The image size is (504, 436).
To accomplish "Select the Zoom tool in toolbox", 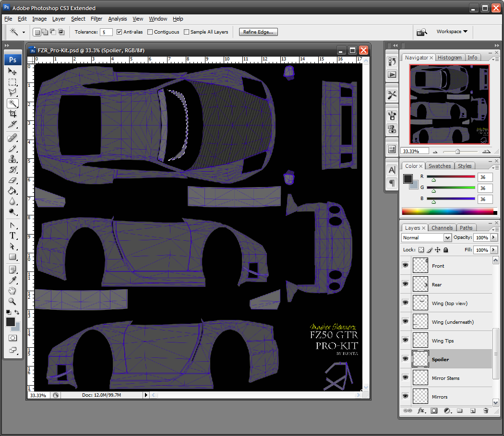I will (x=12, y=301).
